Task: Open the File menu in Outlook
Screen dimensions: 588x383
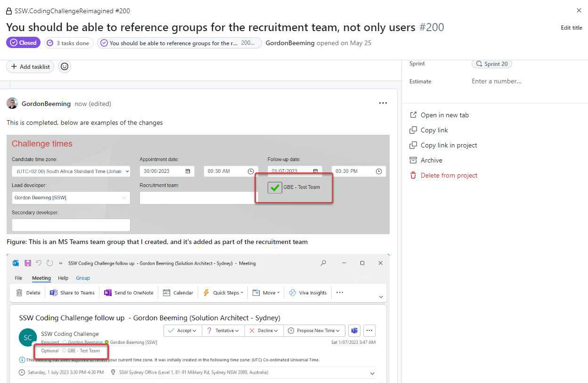Action: point(18,278)
